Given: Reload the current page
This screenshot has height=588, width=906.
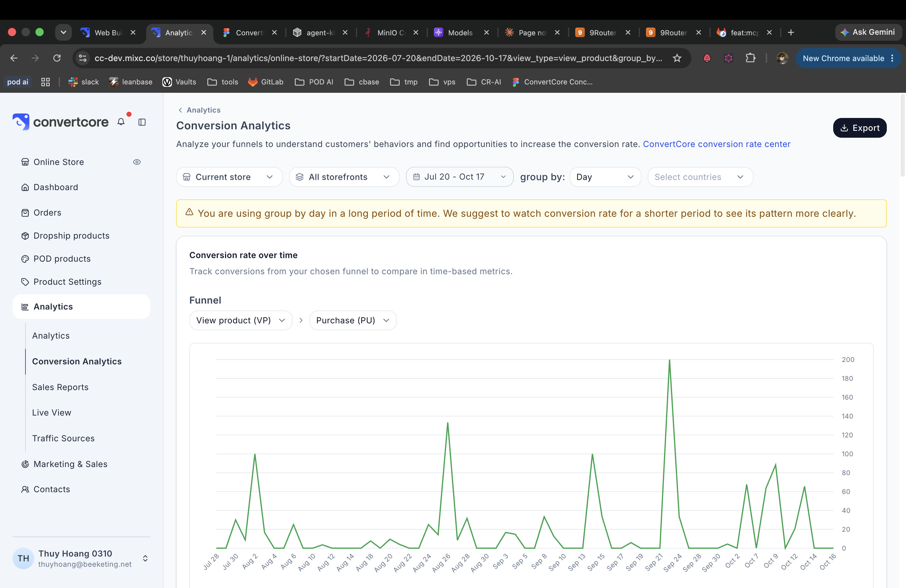Looking at the screenshot, I should click(57, 58).
